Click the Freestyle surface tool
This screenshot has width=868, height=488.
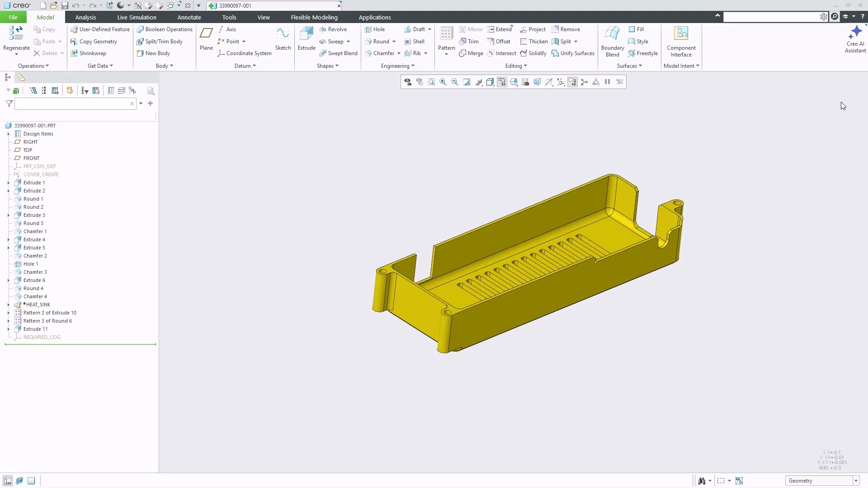tap(643, 53)
